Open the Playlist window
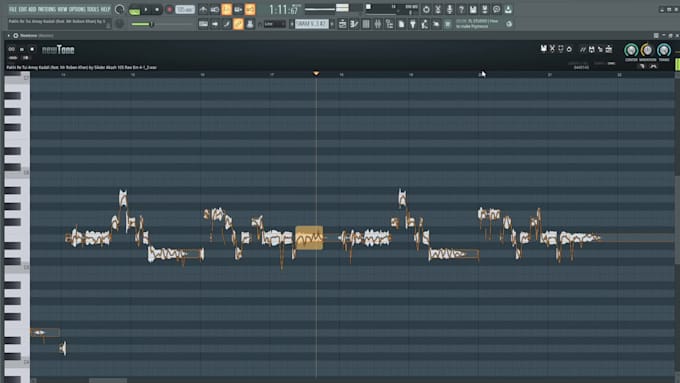 343,24
